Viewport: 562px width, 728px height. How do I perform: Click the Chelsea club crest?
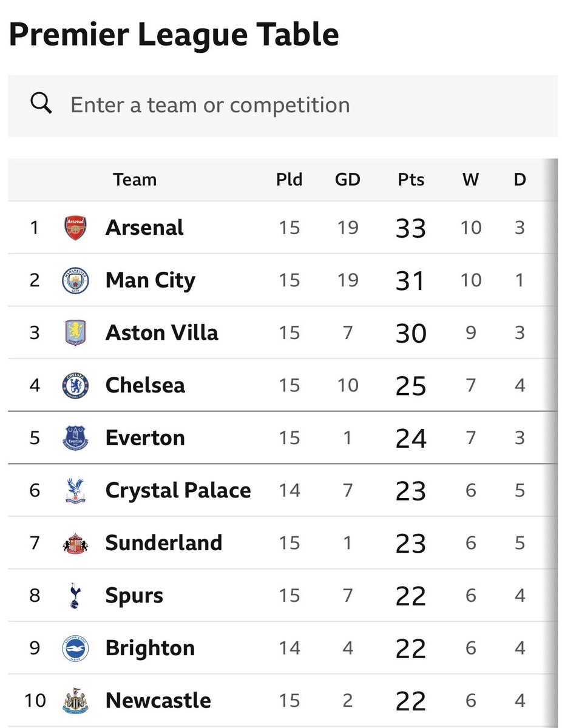pos(76,385)
